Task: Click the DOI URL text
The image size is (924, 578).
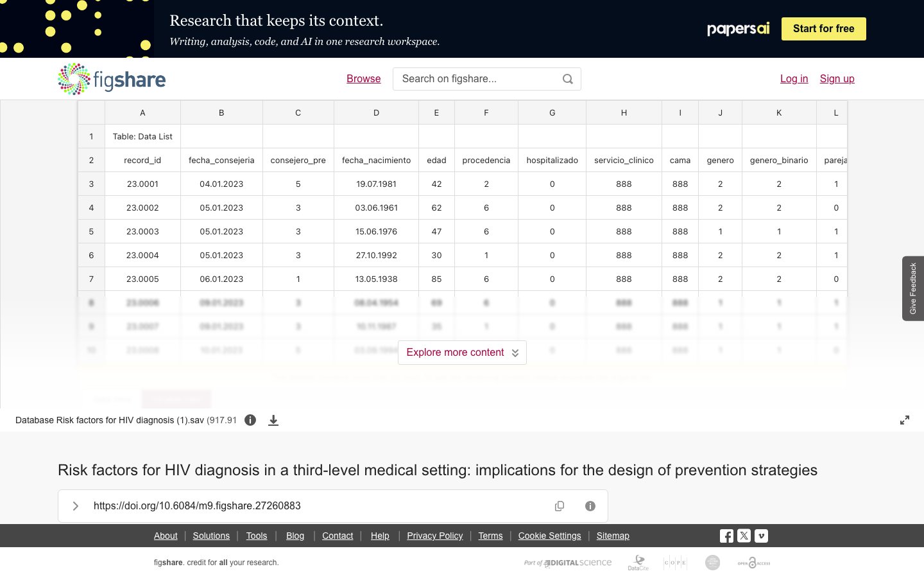Action: 197,506
